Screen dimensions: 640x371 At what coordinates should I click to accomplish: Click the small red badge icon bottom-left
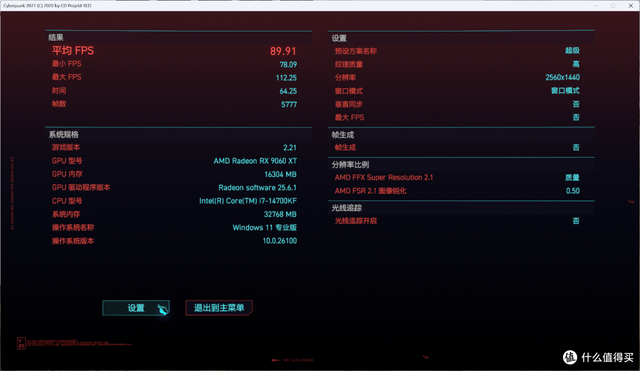click(x=21, y=343)
